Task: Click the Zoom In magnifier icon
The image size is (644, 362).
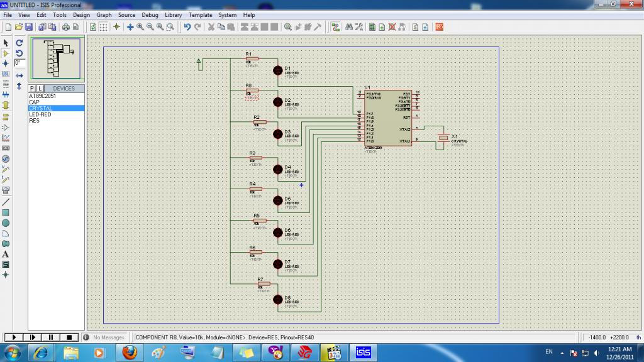Action: [x=140, y=27]
